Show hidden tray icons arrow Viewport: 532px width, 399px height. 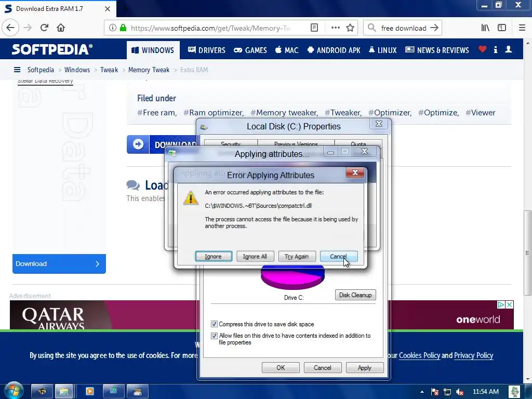tap(422, 392)
